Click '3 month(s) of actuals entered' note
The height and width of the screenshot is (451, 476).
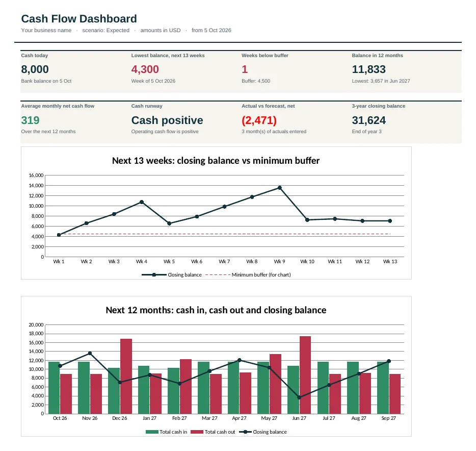(274, 132)
